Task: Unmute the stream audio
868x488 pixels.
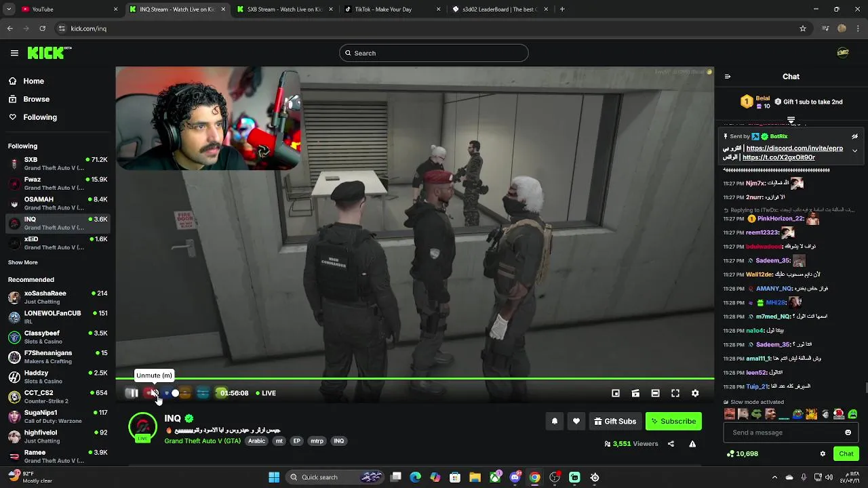Action: pos(155,393)
